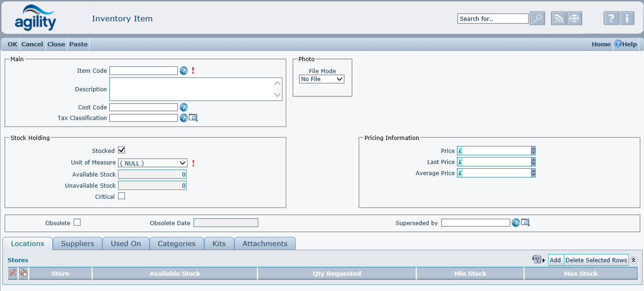The image size is (644, 291).
Task: Enable the Critical checkbox
Action: pos(122,196)
